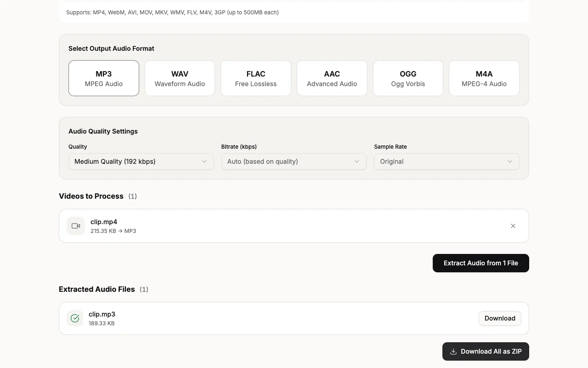Click the 189.33 KB size text

[101, 323]
